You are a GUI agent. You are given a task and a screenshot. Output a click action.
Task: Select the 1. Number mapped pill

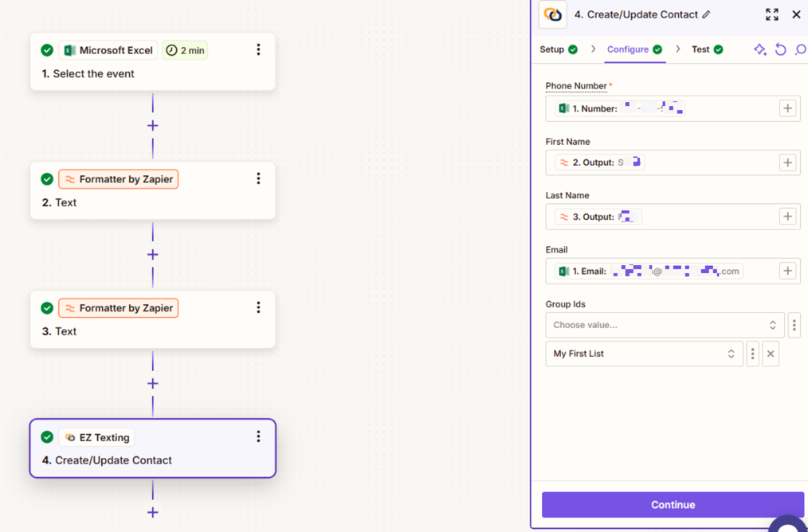620,108
